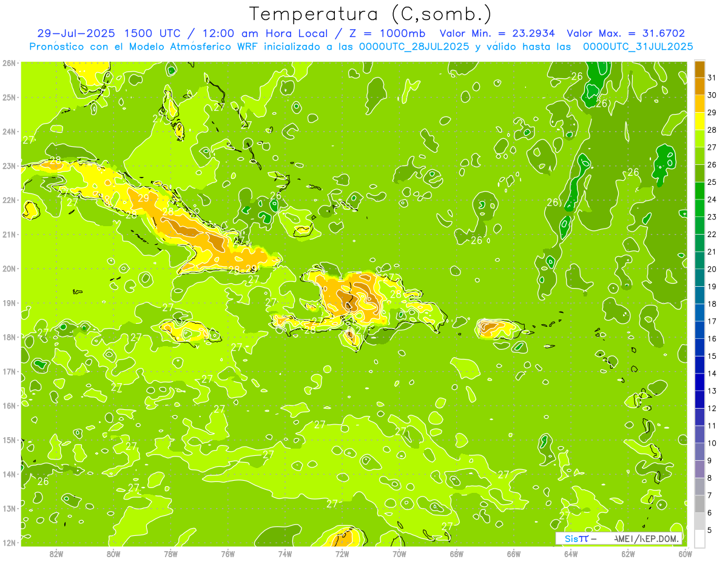
Task: Select the topmost dark orange segment above 31
Action: (699, 69)
